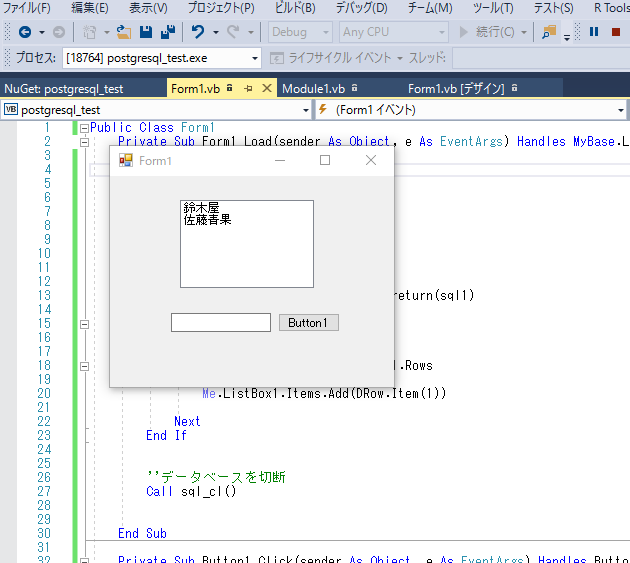This screenshot has height=563, width=630.
Task: Click the Navigate Backward arrow icon
Action: (24, 32)
